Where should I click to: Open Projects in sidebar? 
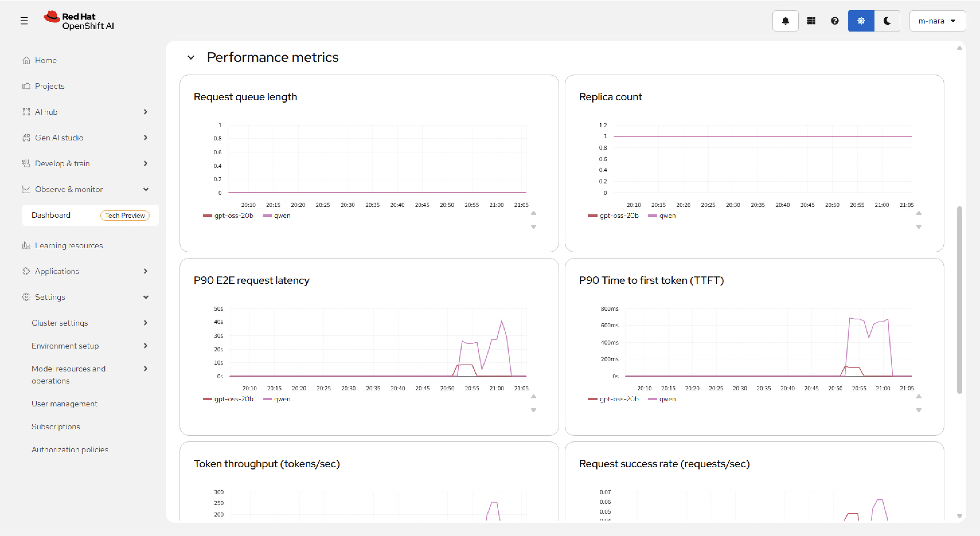click(x=49, y=86)
